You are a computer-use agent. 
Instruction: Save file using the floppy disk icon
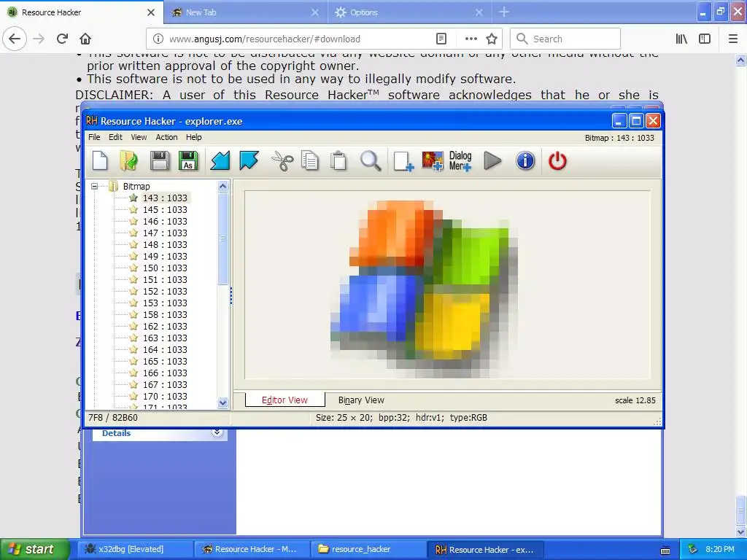(x=160, y=161)
